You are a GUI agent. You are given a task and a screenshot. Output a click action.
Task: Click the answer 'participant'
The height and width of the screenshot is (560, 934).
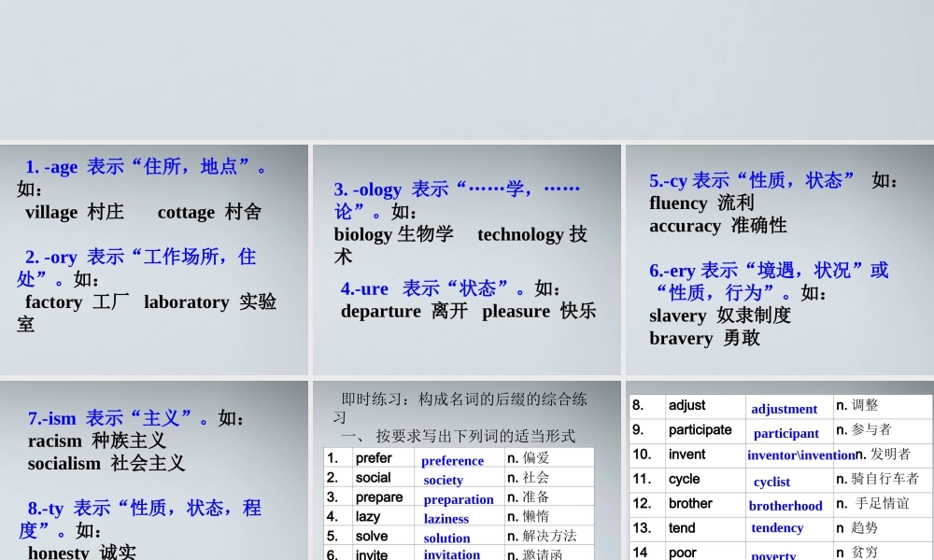pyautogui.click(x=786, y=434)
